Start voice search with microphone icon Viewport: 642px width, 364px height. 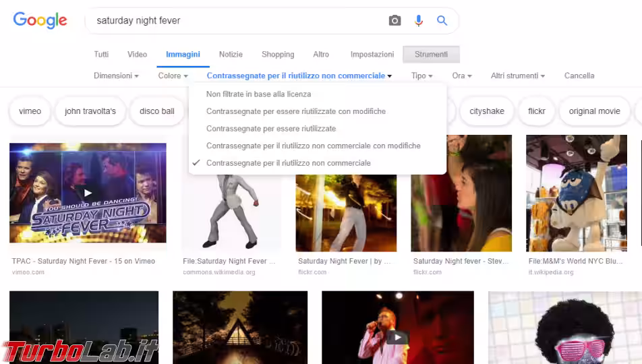click(x=418, y=20)
